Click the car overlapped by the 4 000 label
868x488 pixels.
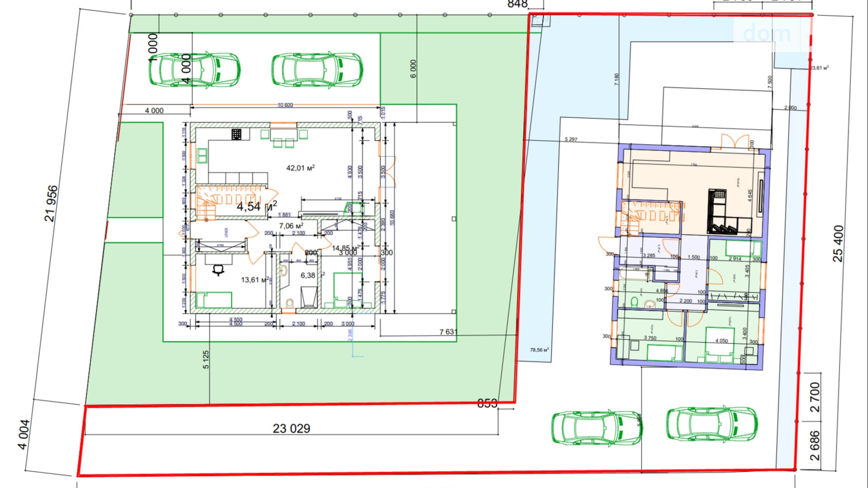pos(195,70)
